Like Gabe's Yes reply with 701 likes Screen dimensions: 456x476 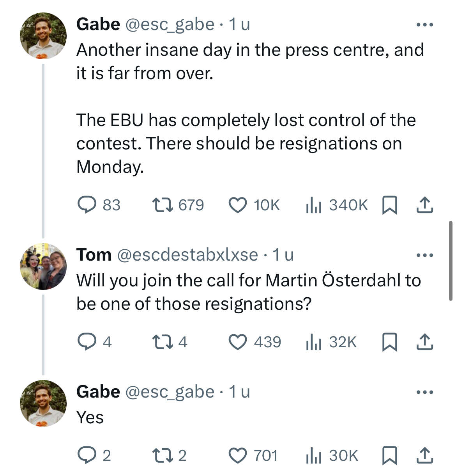pos(237,455)
